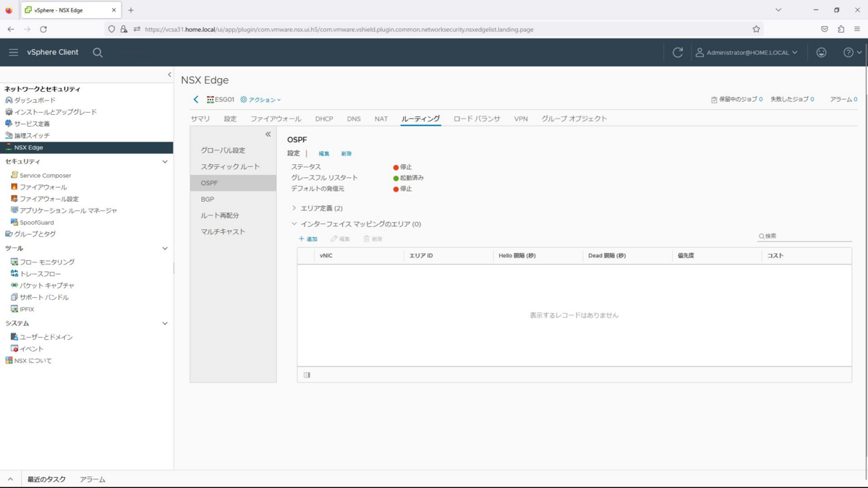
Task: Expand the bottom 最近のタスク panel
Action: click(x=10, y=479)
